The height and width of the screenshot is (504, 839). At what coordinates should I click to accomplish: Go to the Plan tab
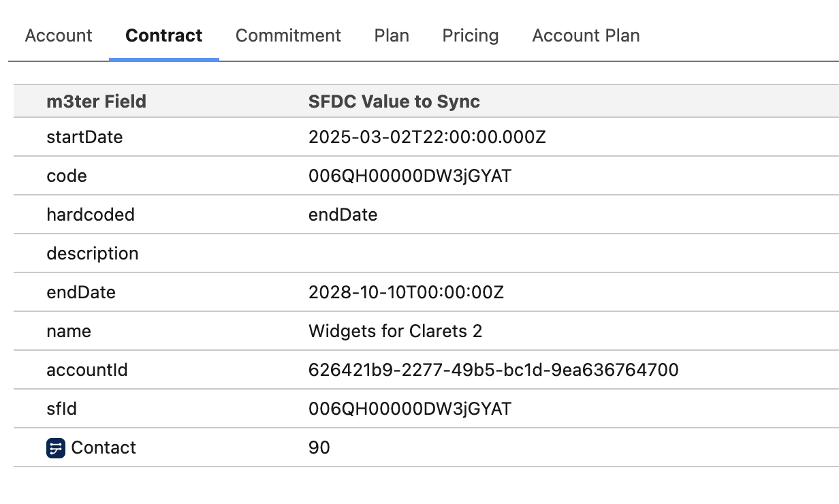392,35
